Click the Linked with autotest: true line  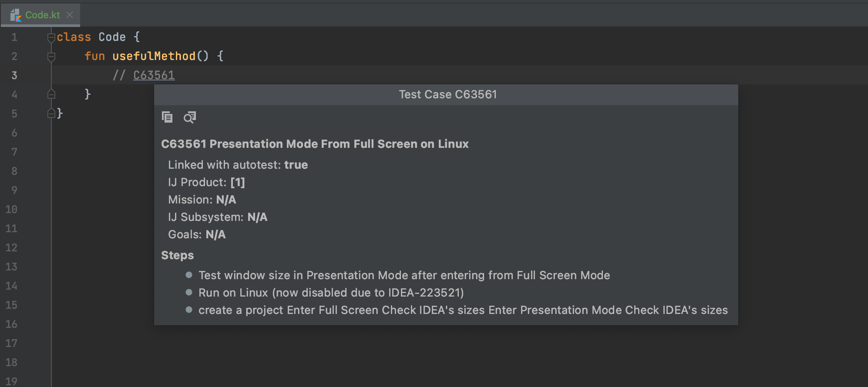(x=238, y=165)
